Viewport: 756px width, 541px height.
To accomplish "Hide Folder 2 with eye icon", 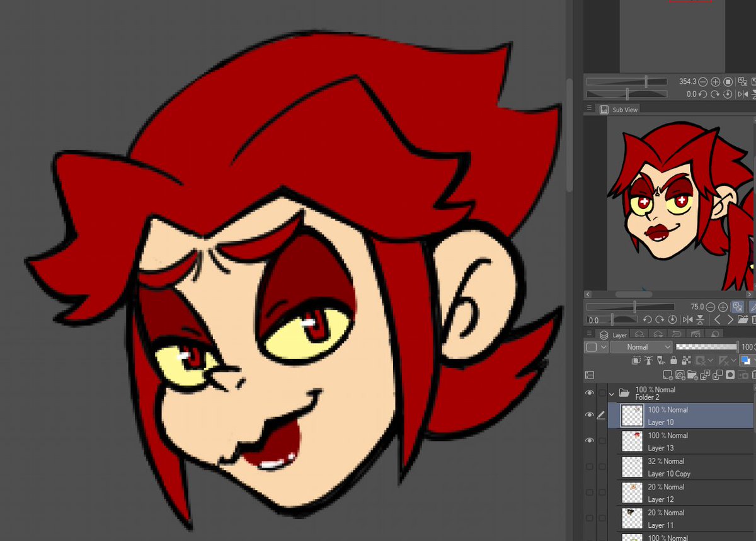I will pyautogui.click(x=590, y=393).
